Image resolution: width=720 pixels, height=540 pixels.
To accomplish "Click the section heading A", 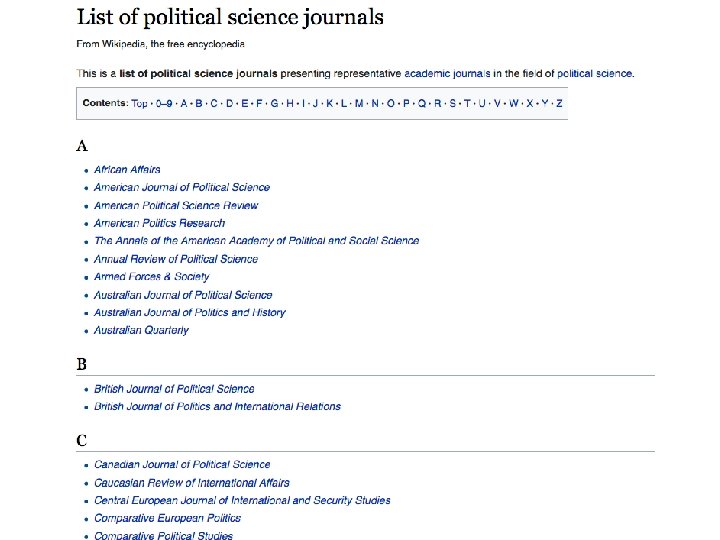I will (82, 146).
